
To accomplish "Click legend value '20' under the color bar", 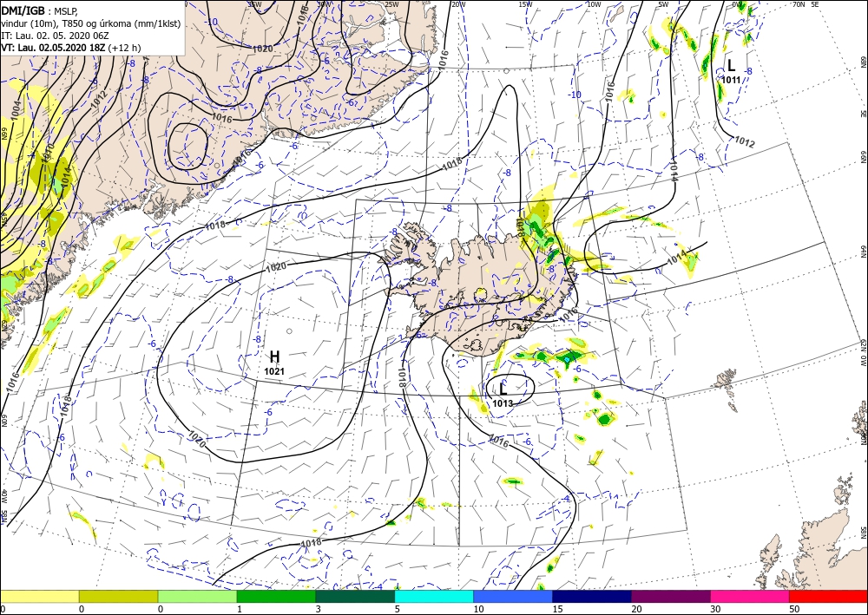I will 636,610.
